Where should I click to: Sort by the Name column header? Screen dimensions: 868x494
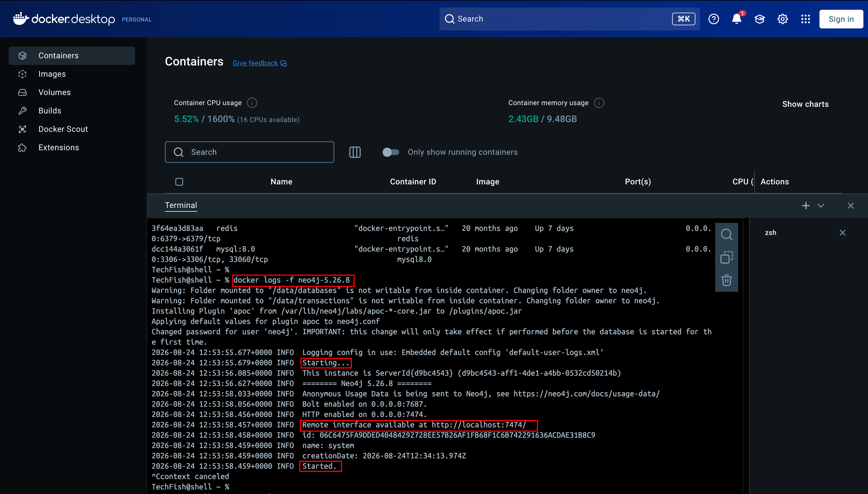pos(281,182)
